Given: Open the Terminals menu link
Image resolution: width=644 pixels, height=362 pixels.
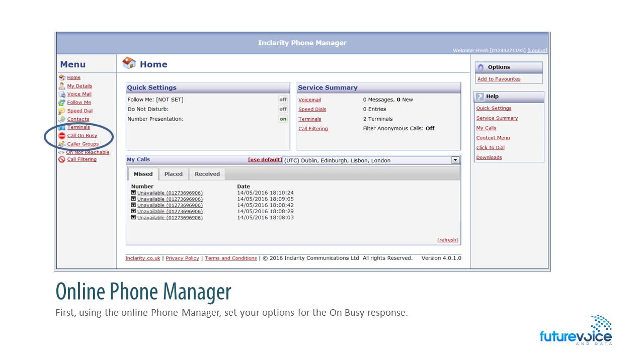Looking at the screenshot, I should (78, 127).
